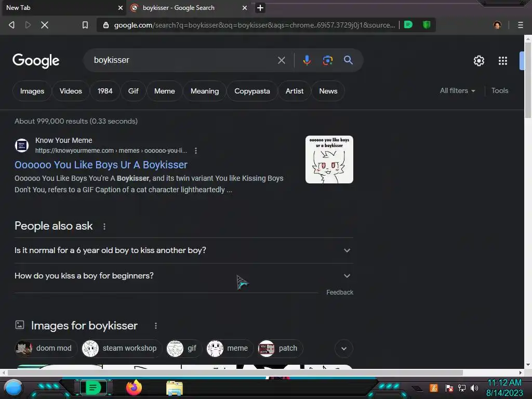
Task: Open 'Oooooo You Like Boys Ur A Boykisser' link
Action: tap(101, 165)
